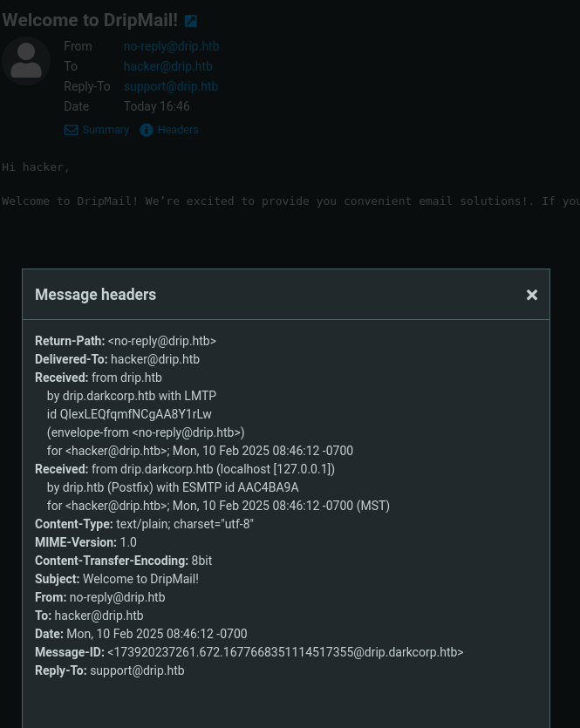Click the "Today 16:46" date value
The height and width of the screenshot is (728, 580).
(156, 106)
